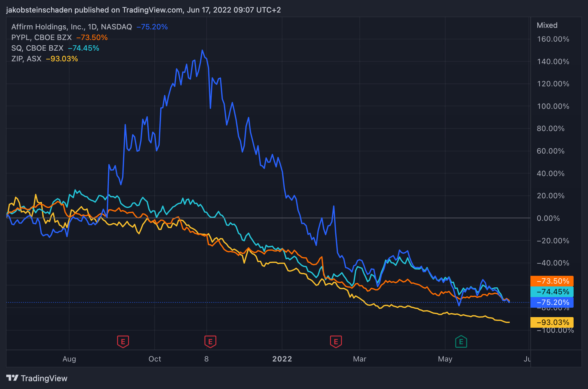Click the 2022 label on the time axis

pos(282,359)
